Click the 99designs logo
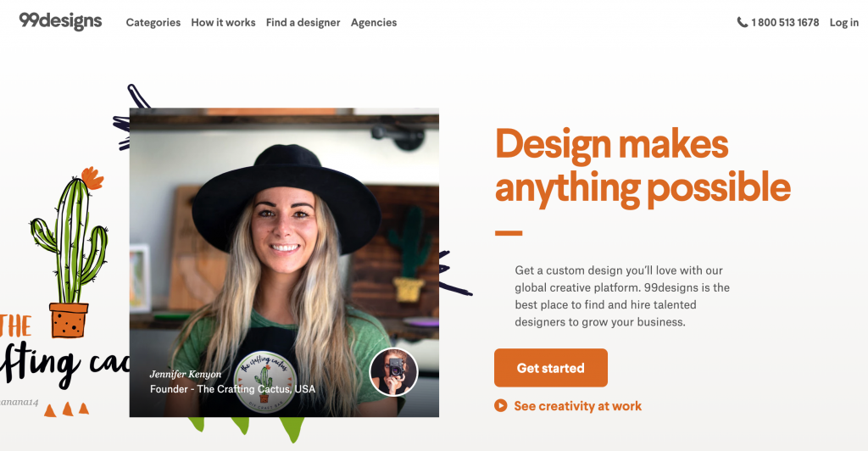 tap(60, 21)
